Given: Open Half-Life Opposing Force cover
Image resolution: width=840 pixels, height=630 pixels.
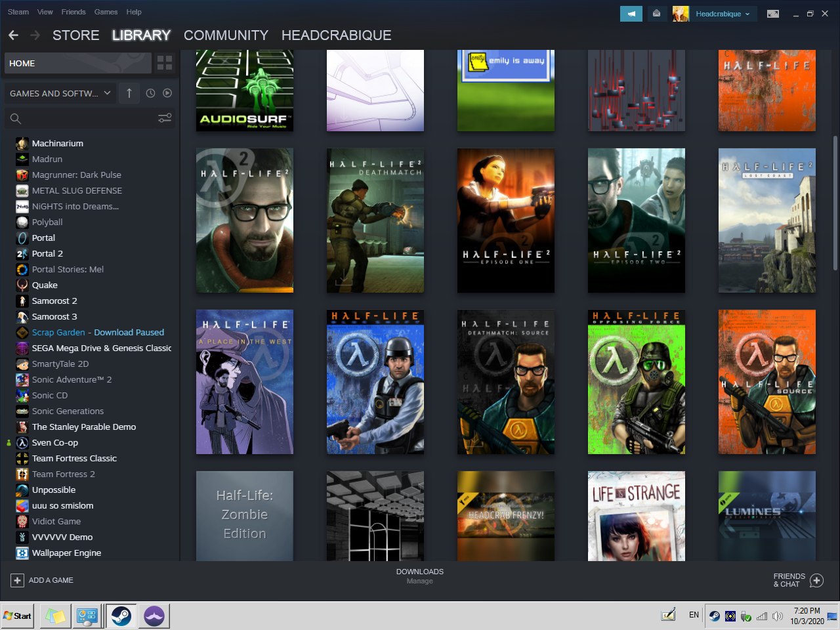Looking at the screenshot, I should coord(637,382).
